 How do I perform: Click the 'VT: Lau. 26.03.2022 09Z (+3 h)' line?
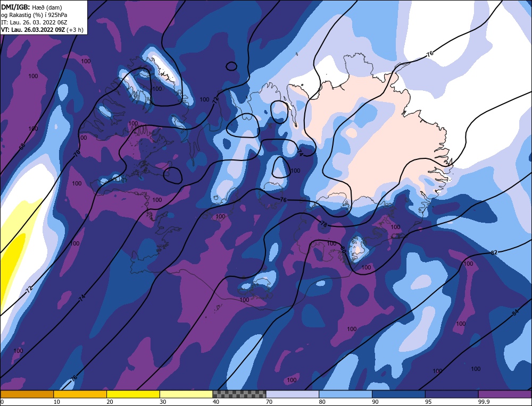tap(42, 30)
